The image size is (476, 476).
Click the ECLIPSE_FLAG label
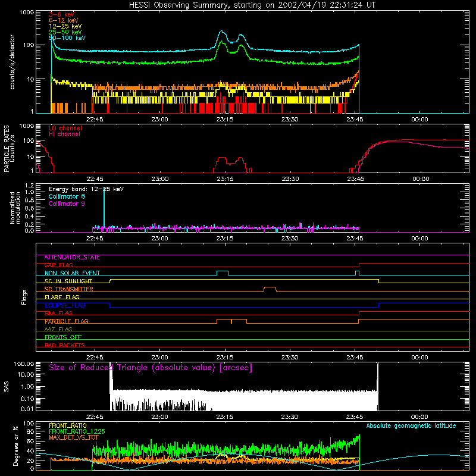click(x=65, y=305)
